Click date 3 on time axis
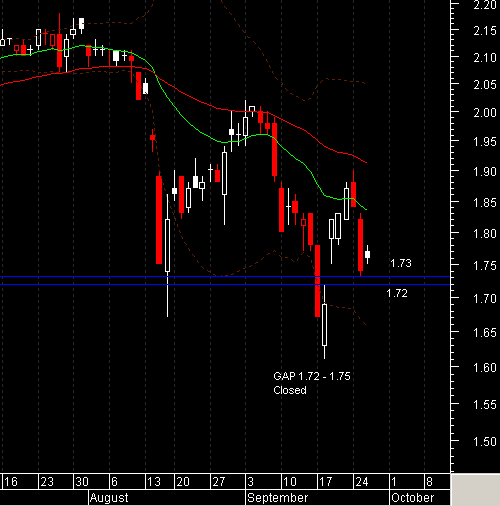Viewport: 500px width, 506px height. (x=251, y=482)
